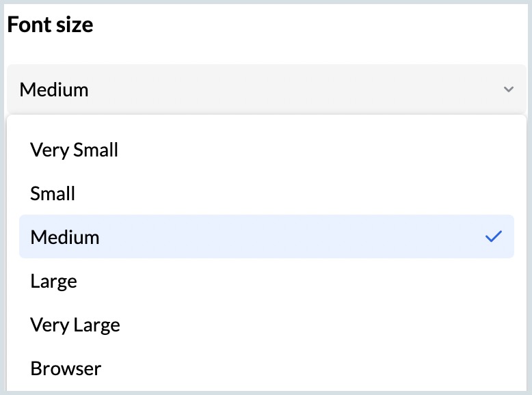This screenshot has height=395, width=532.
Task: Use the Browser default font size
Action: [66, 368]
